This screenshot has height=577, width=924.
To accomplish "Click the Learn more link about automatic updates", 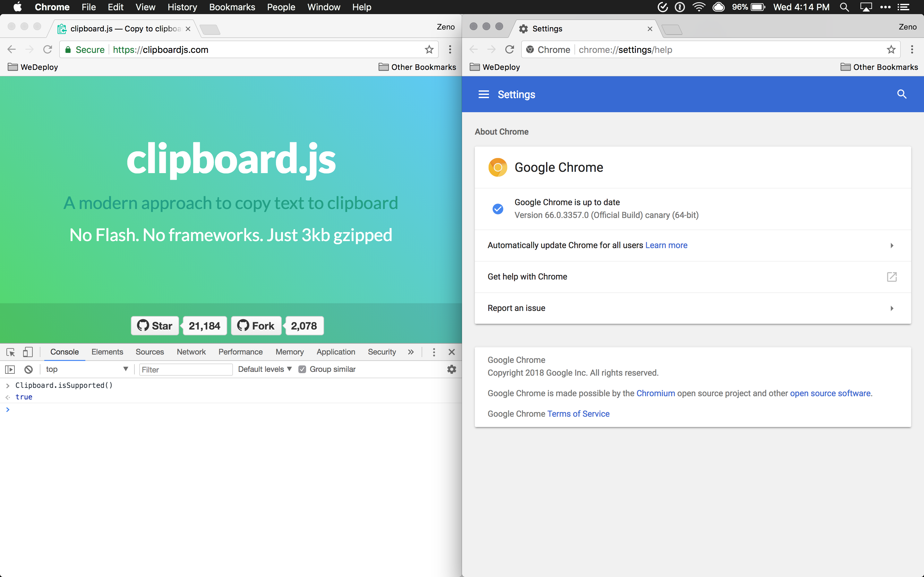I will [x=666, y=245].
